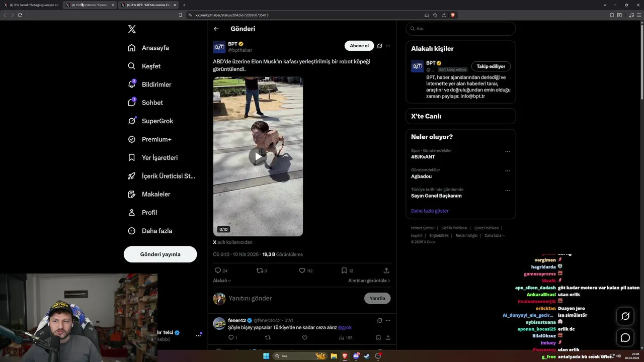The width and height of the screenshot is (644, 362).
Task: Open the Agbadou trend
Action: [x=421, y=176]
